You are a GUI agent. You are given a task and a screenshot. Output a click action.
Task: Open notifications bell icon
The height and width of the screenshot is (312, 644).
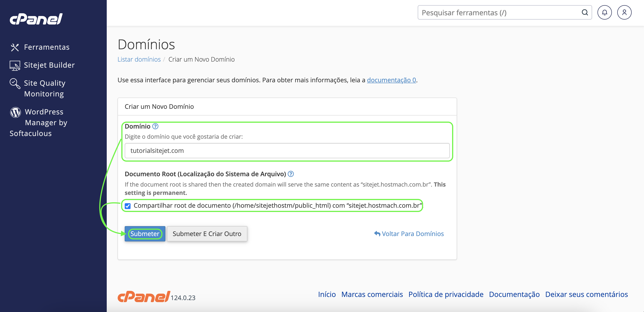click(x=604, y=13)
